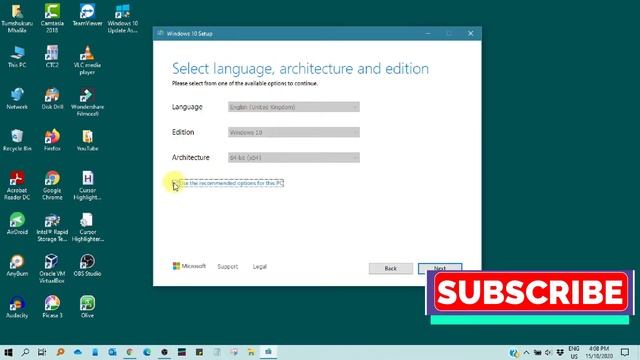Open the Legal link
The height and width of the screenshot is (360, 640).
click(260, 267)
